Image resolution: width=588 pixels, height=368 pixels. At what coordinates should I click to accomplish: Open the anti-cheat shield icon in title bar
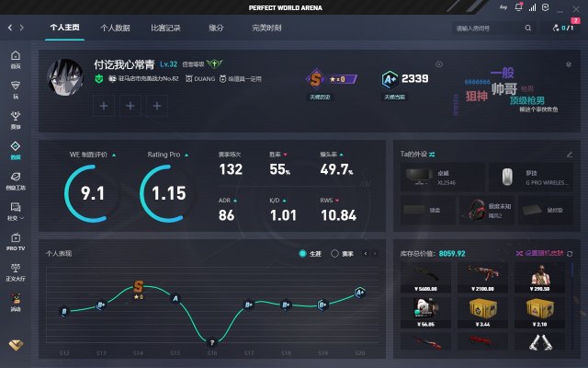coord(546,7)
